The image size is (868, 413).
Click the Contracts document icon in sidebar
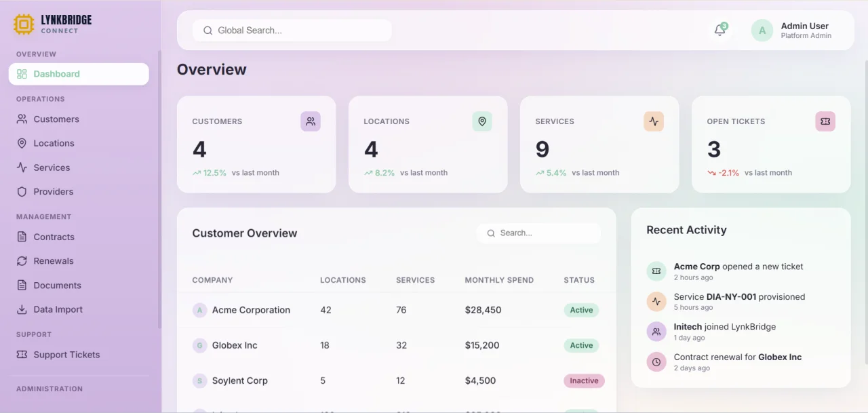pyautogui.click(x=22, y=237)
